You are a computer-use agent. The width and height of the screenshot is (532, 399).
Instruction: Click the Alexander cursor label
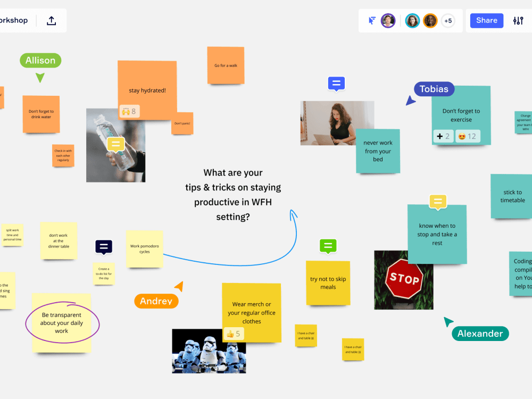(480, 334)
